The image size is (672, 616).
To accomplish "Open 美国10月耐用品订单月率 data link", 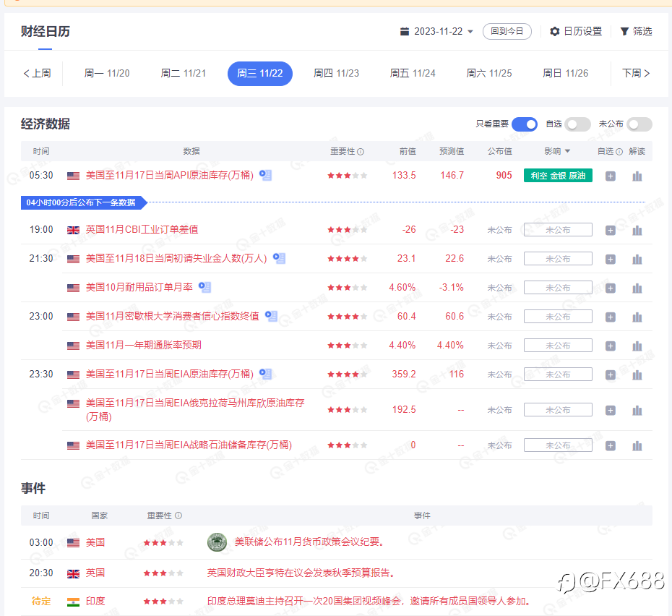I will [x=139, y=287].
